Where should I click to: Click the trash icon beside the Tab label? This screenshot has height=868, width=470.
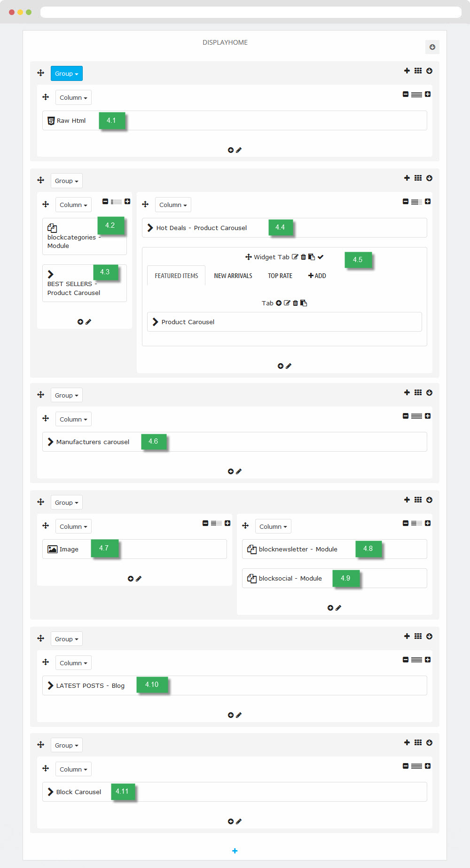(295, 303)
